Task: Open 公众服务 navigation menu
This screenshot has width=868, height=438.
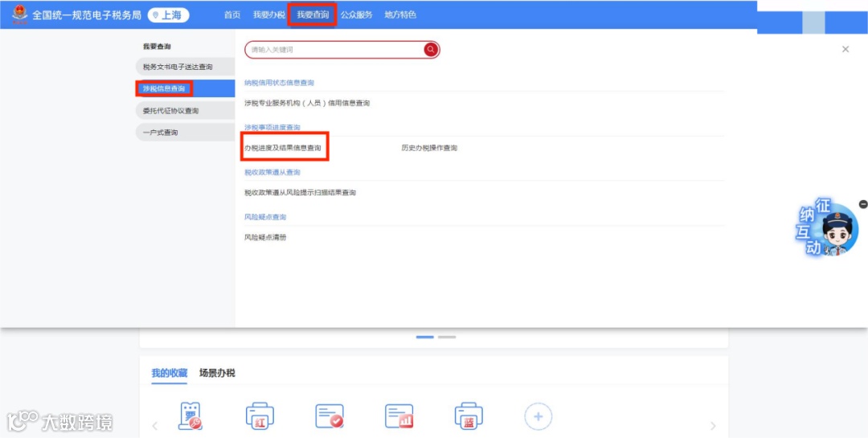Action: pos(357,15)
